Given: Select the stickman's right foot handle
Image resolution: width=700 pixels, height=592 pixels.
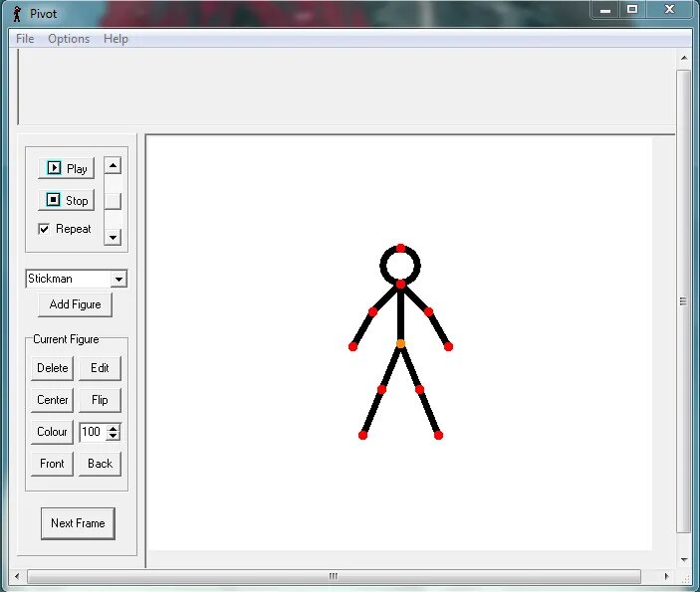Looking at the screenshot, I should pos(438,435).
